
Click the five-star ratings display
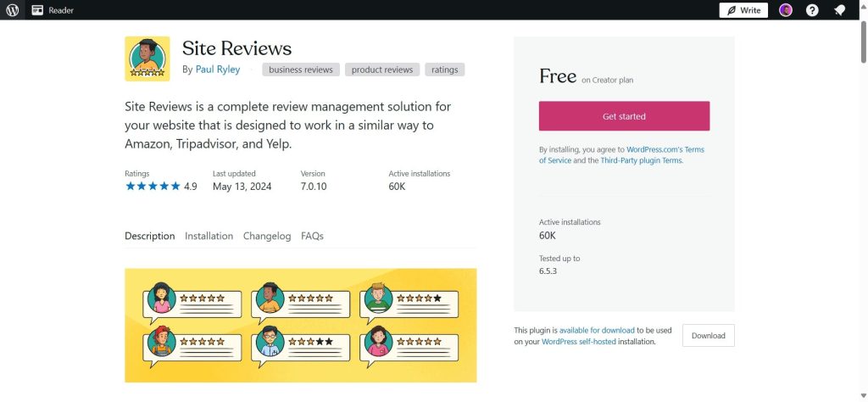pos(153,186)
